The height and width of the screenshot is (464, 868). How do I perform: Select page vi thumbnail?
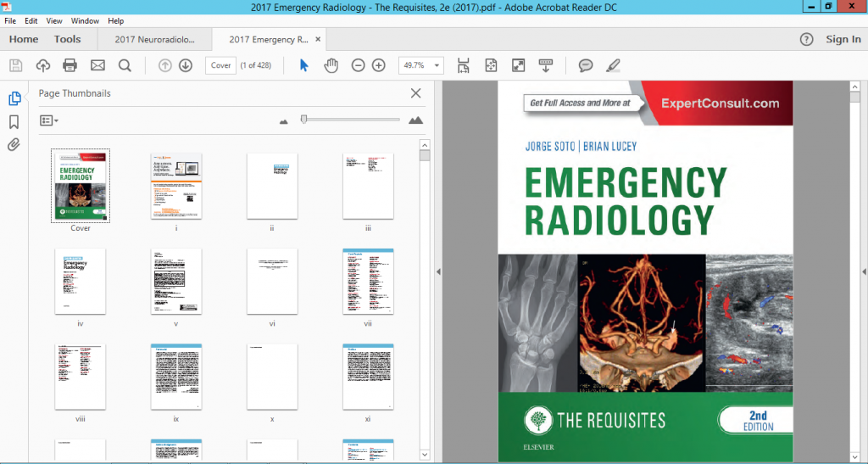(x=272, y=282)
